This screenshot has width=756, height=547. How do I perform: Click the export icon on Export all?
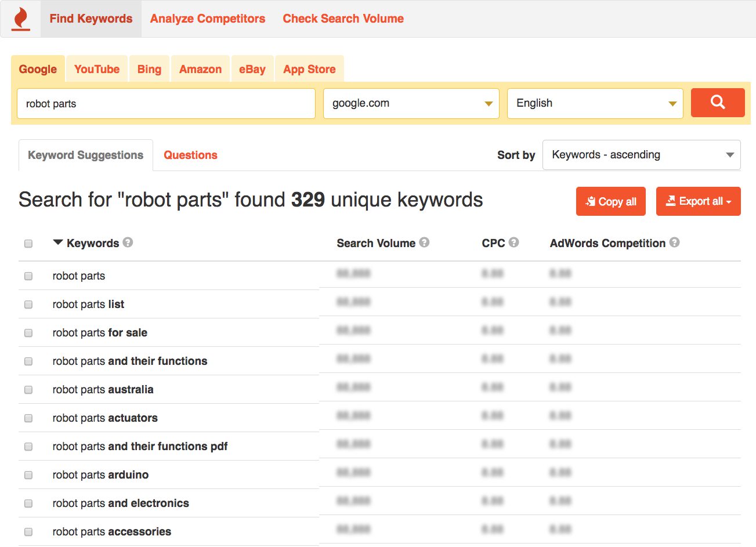pos(671,201)
